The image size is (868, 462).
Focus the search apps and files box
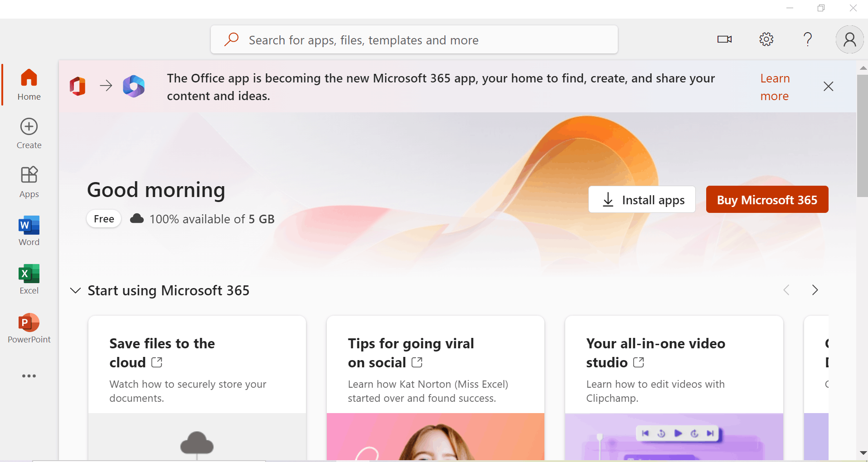pyautogui.click(x=414, y=39)
